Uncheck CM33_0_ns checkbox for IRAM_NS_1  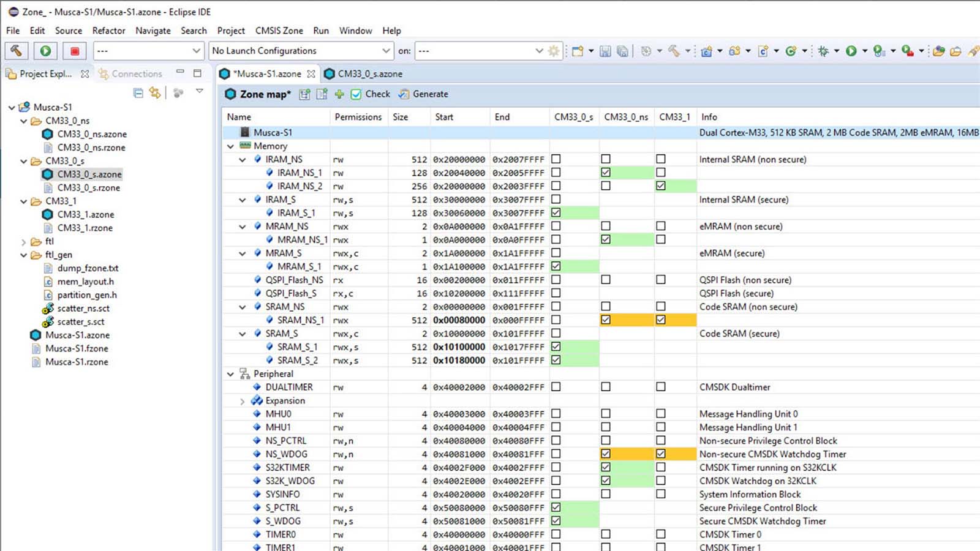pyautogui.click(x=606, y=173)
